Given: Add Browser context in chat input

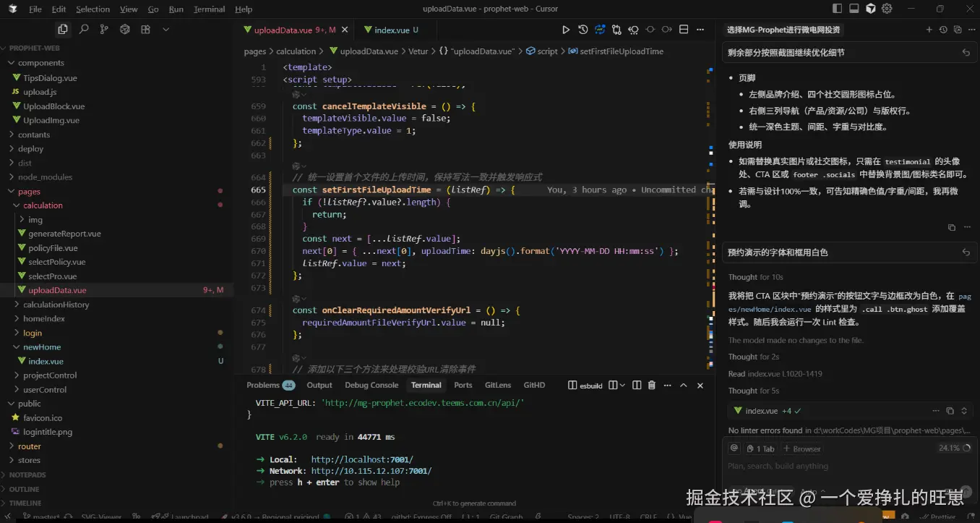Looking at the screenshot, I should pos(801,448).
